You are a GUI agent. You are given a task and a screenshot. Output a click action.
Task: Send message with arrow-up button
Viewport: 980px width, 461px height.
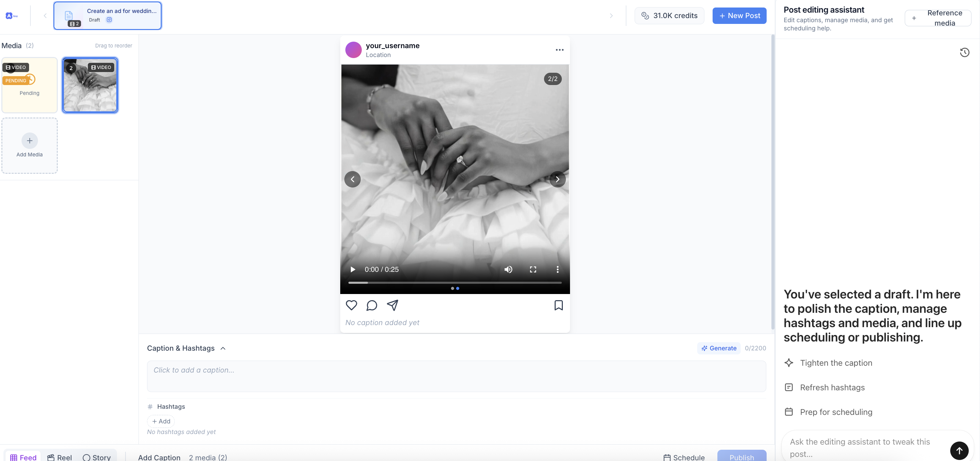(959, 450)
